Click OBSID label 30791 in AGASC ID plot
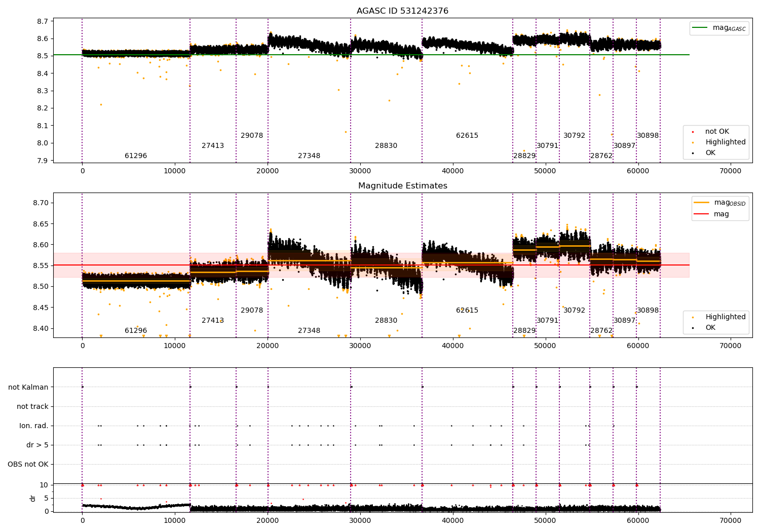 click(548, 145)
